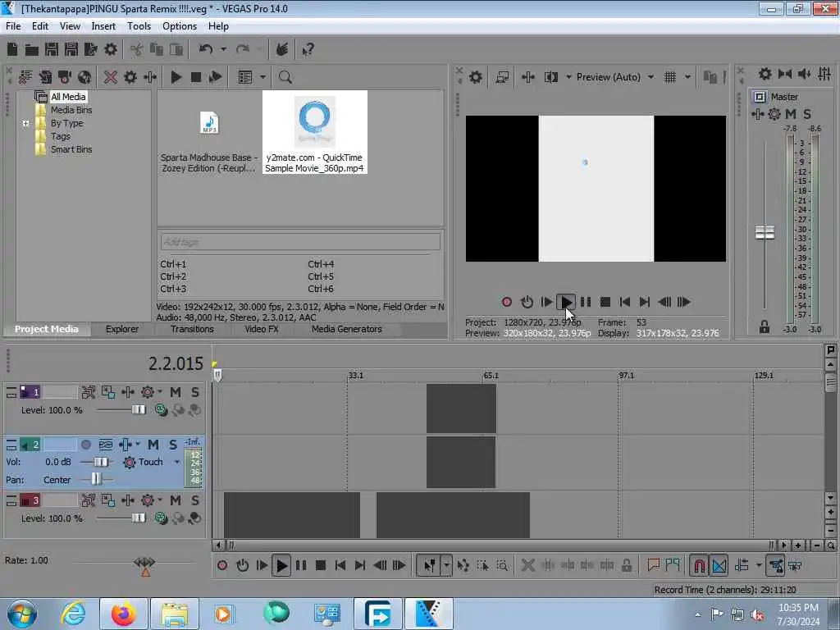Mute audio track 2
This screenshot has height=630, width=840.
coord(153,445)
